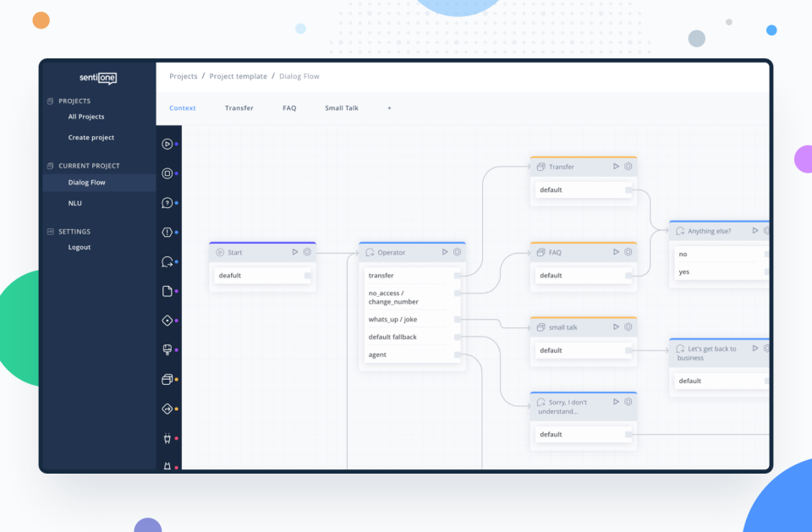The width and height of the screenshot is (812, 532).
Task: Select the question bubble node tool
Action: point(167,203)
